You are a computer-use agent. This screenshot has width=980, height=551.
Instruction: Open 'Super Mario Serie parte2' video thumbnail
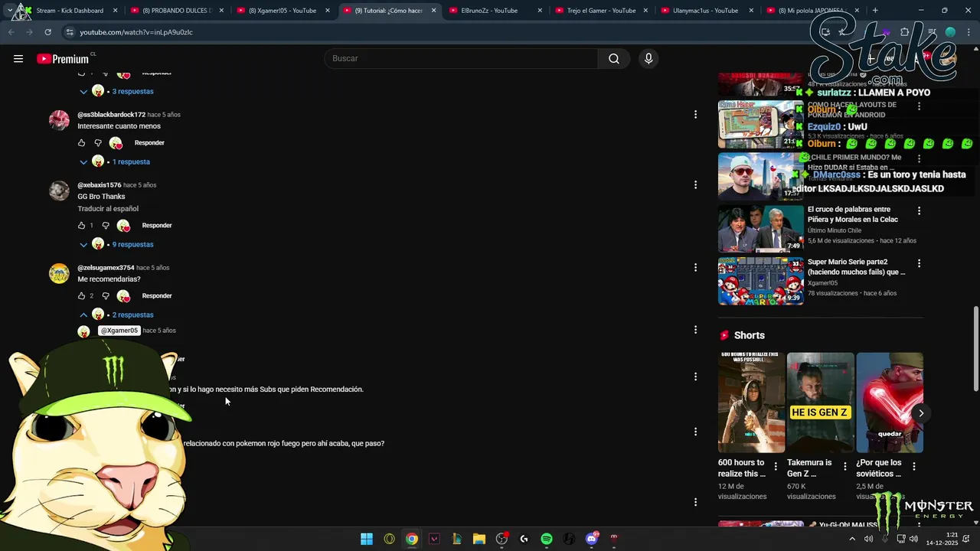click(x=760, y=281)
